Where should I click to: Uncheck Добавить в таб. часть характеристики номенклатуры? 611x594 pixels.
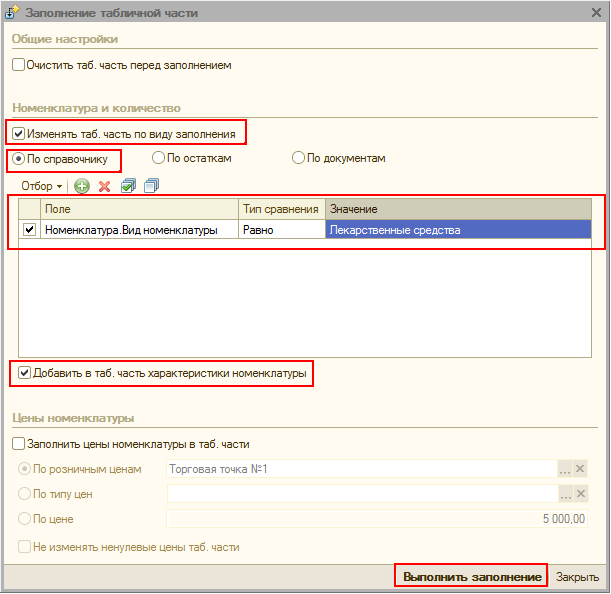point(24,374)
